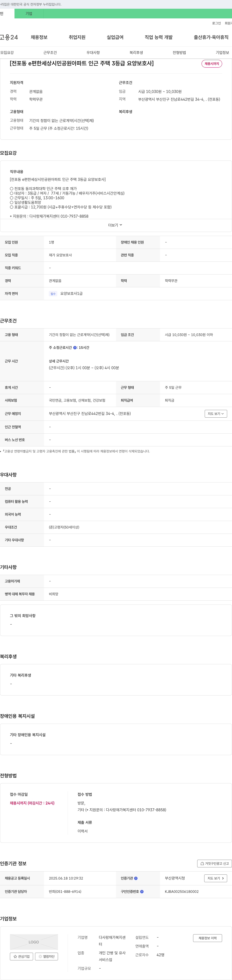The width and height of the screenshot is (232, 980).
Task: Click the registration date 2025.06.18 10:29:32
Action: (66, 878)
